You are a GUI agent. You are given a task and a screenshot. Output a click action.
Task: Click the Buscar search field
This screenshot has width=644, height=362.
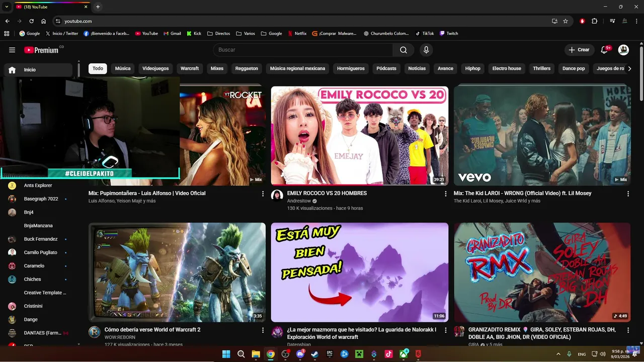303,50
